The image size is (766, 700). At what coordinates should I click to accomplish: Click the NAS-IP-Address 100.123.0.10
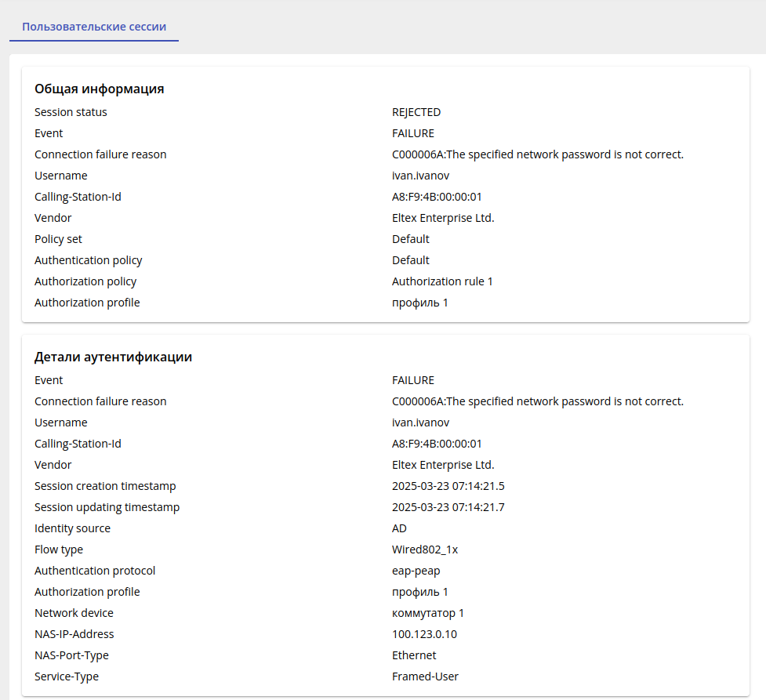click(424, 634)
